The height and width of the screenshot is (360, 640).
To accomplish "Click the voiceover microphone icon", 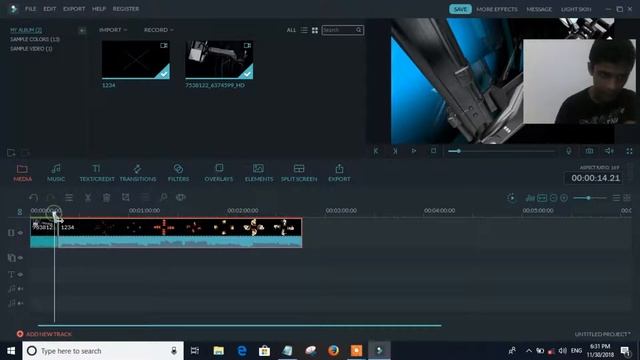I will tap(569, 151).
